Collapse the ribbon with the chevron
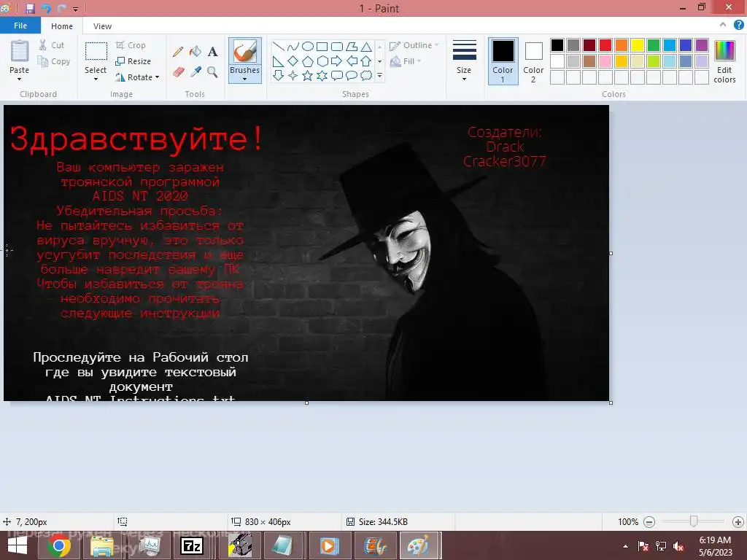Screen dimensions: 747x560 point(723,25)
